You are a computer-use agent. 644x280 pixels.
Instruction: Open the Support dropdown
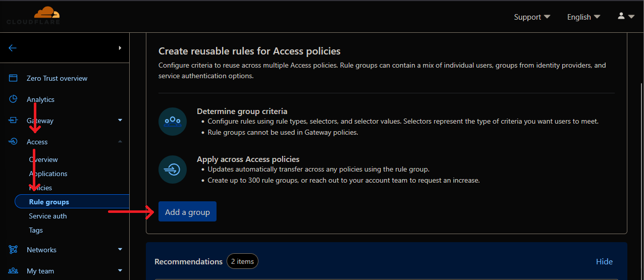532,17
